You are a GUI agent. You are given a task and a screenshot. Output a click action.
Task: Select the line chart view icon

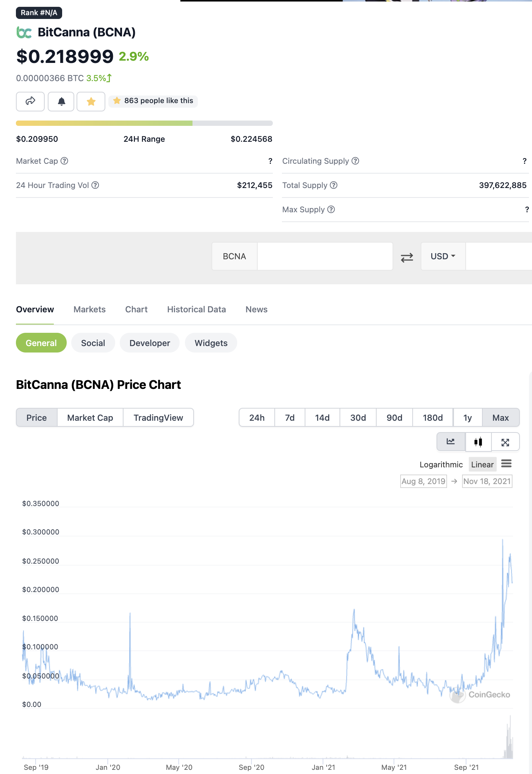point(451,442)
